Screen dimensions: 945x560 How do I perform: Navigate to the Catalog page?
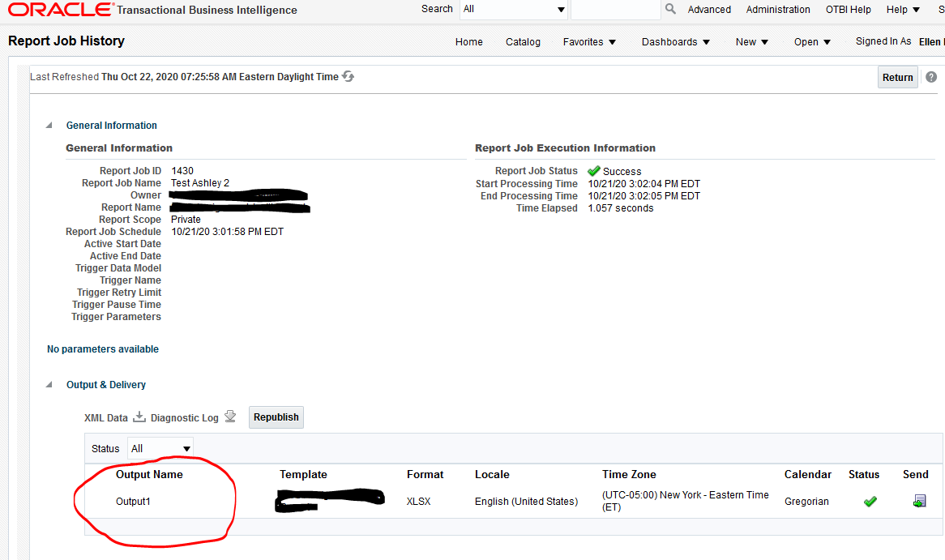[x=523, y=41]
